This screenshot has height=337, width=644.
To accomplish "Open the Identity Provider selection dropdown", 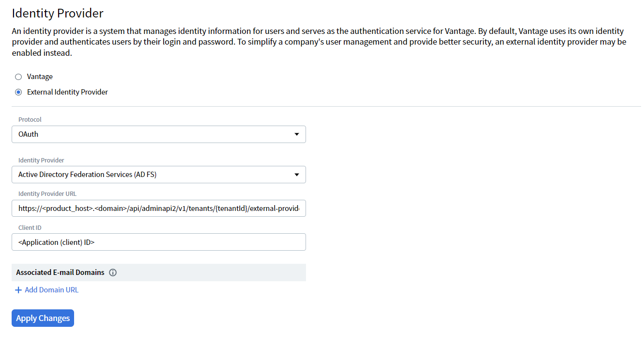I will pos(158,175).
